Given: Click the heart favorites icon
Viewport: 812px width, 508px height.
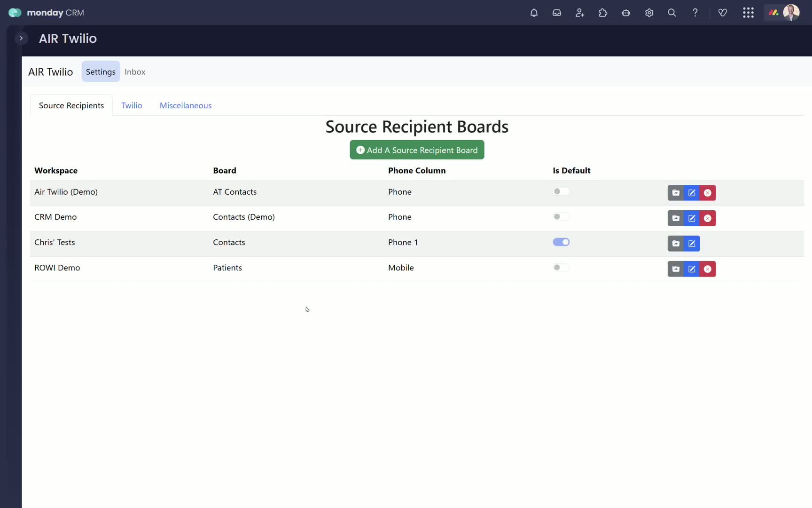Looking at the screenshot, I should tap(723, 13).
